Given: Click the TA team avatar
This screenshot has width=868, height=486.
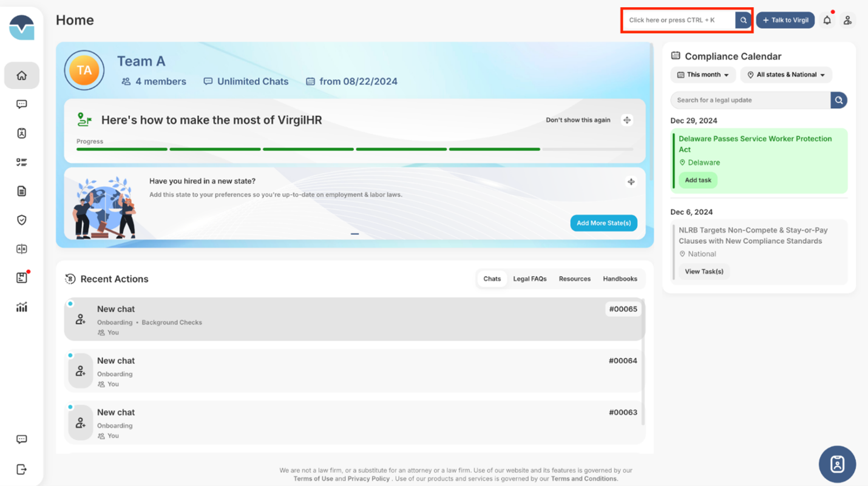Looking at the screenshot, I should [x=84, y=70].
